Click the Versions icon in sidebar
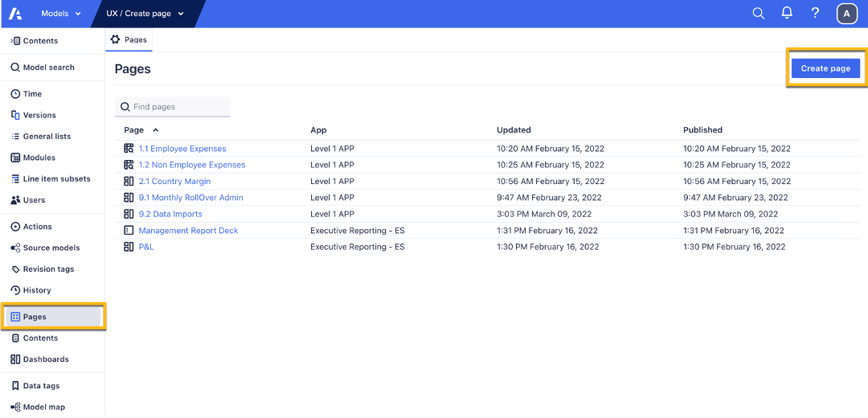This screenshot has width=868, height=418. pos(15,115)
